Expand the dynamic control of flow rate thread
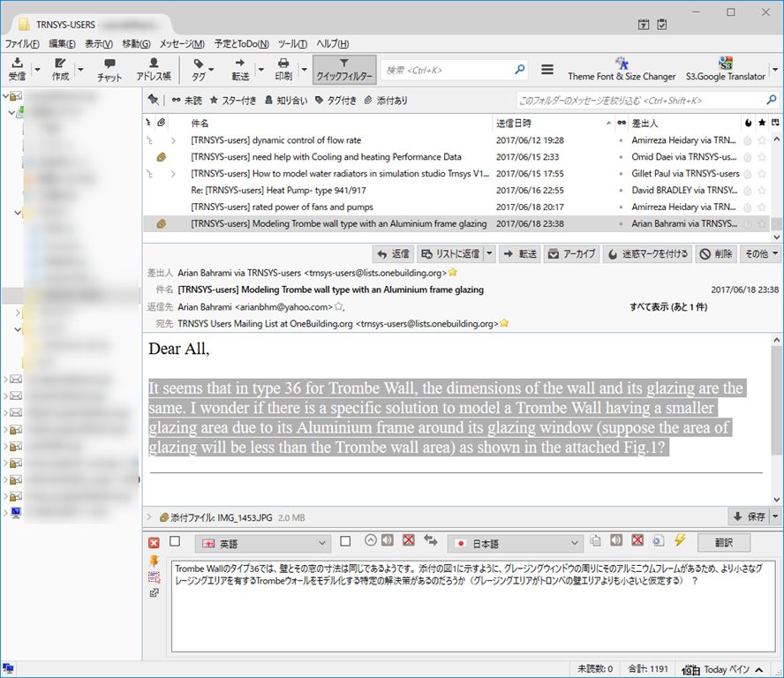 pos(173,140)
